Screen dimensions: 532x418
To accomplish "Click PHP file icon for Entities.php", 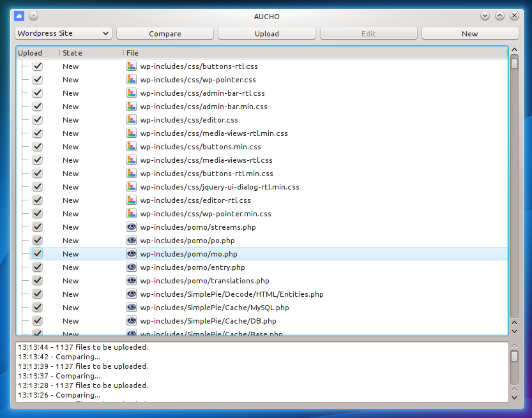I will pyautogui.click(x=132, y=294).
